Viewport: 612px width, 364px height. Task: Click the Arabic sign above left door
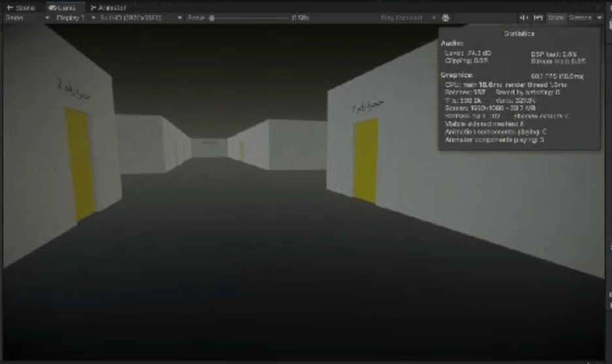[73, 90]
